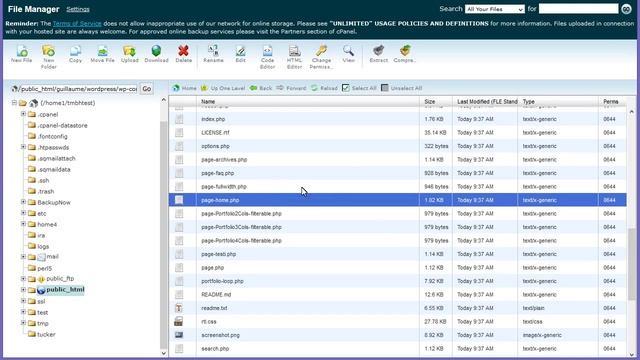Rename the selected file

(x=213, y=54)
